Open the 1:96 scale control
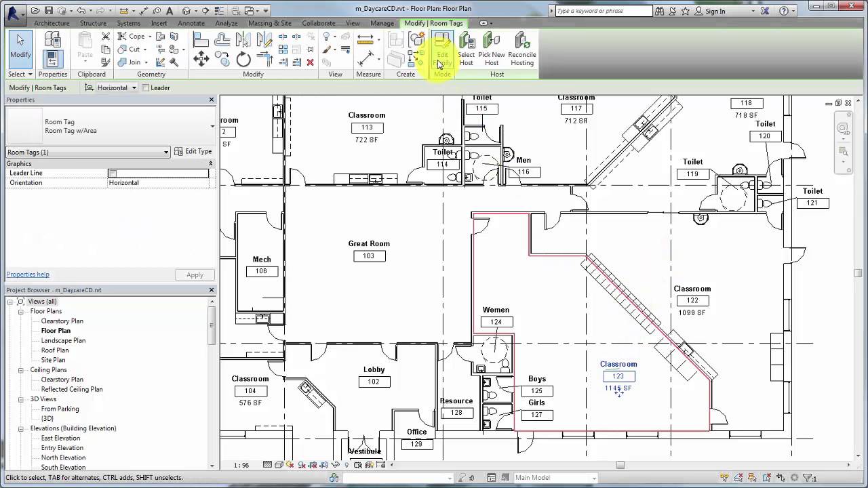This screenshot has width=868, height=488. point(241,465)
